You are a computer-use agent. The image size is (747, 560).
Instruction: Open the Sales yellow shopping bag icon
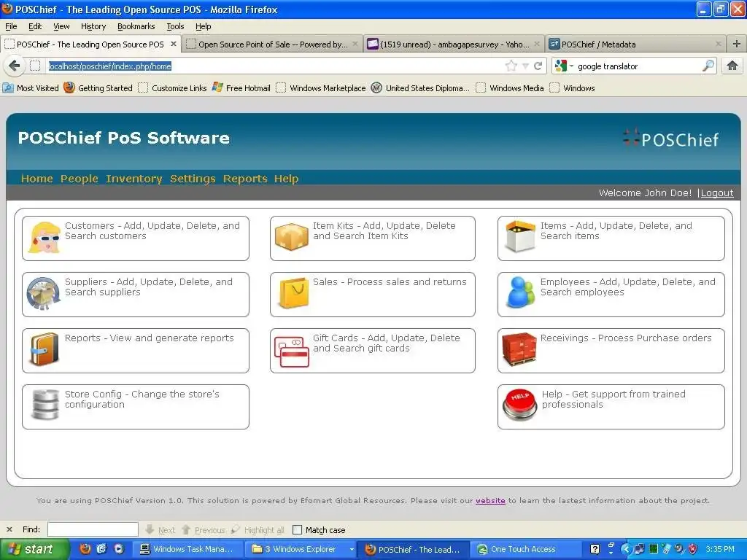tap(294, 293)
